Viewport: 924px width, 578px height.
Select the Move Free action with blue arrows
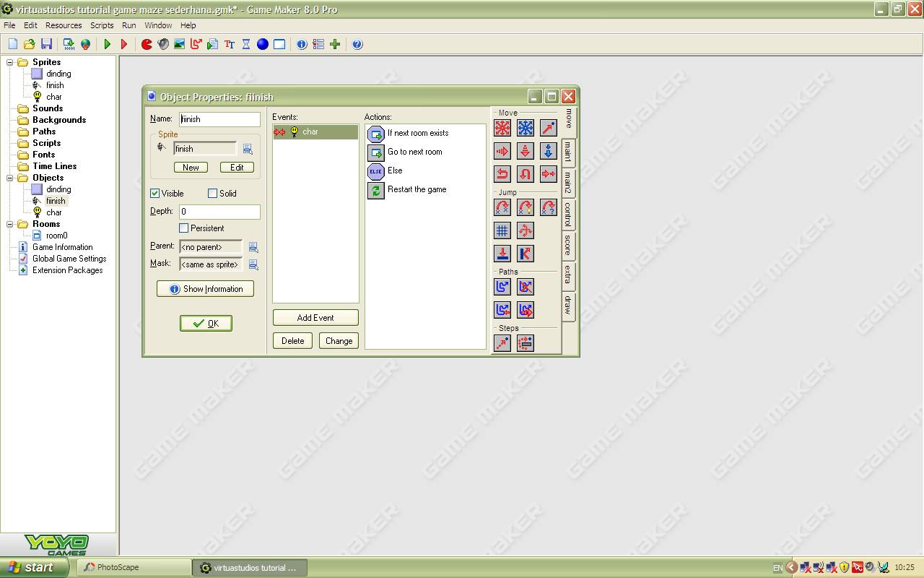526,128
